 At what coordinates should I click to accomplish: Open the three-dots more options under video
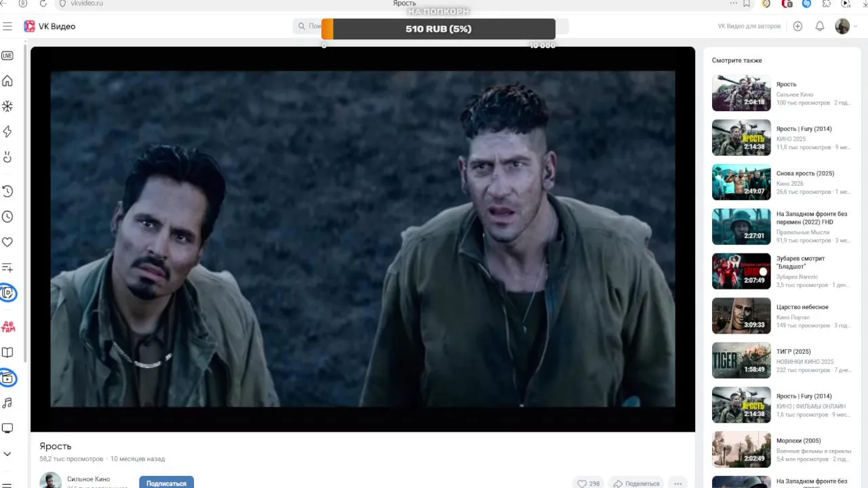pyautogui.click(x=677, y=483)
